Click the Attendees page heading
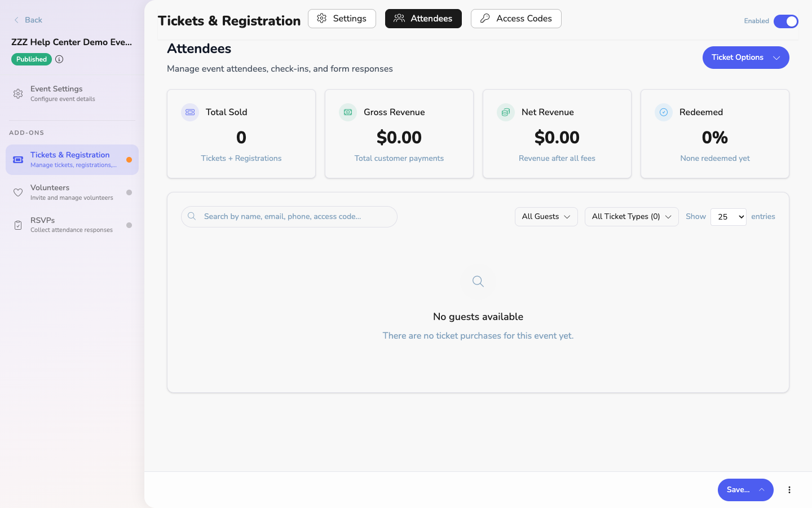Viewport: 812px width, 508px height. [199, 49]
